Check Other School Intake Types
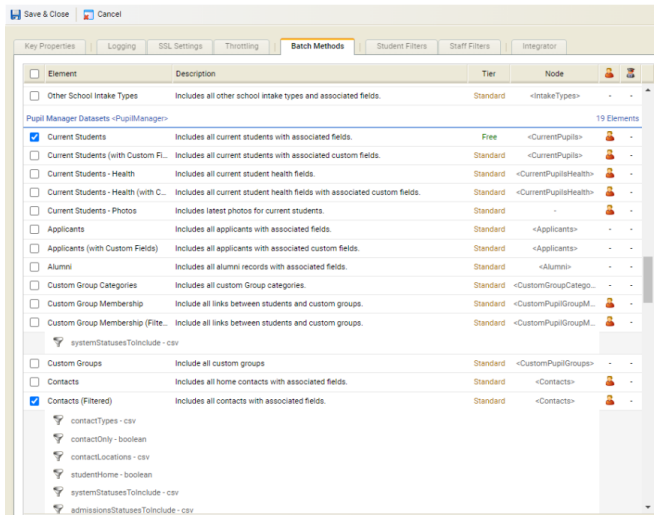The height and width of the screenshot is (525, 662). (x=35, y=96)
